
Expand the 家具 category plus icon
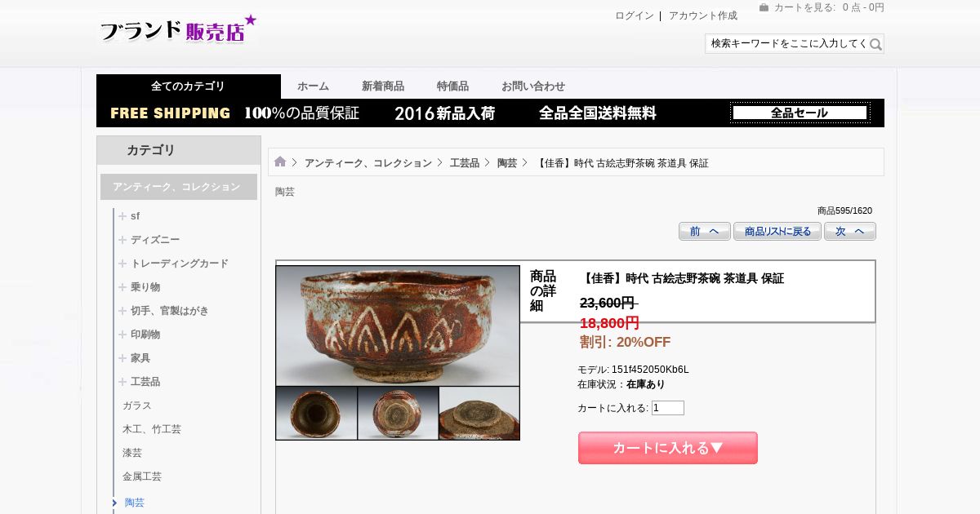pos(122,358)
